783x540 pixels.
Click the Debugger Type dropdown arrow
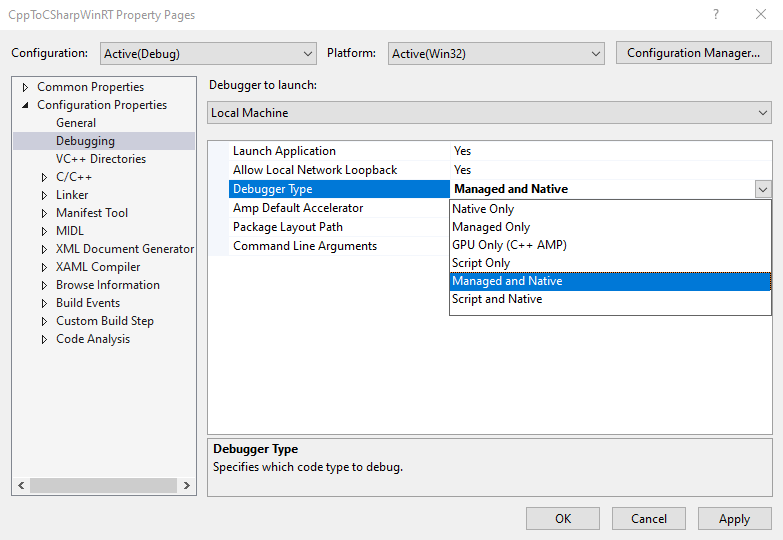click(x=763, y=189)
